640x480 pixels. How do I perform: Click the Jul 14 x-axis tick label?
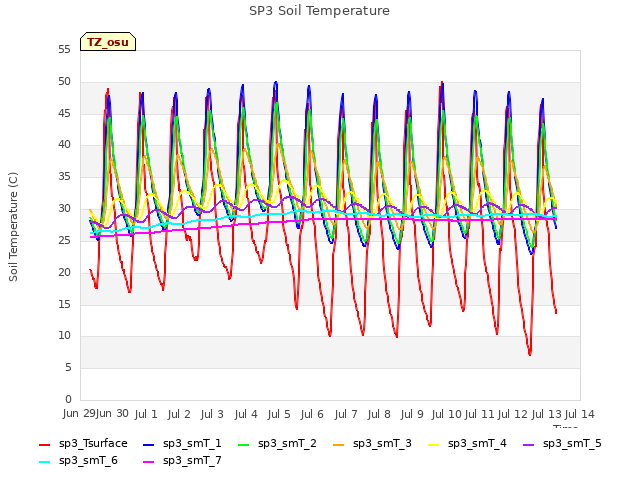pyautogui.click(x=580, y=414)
